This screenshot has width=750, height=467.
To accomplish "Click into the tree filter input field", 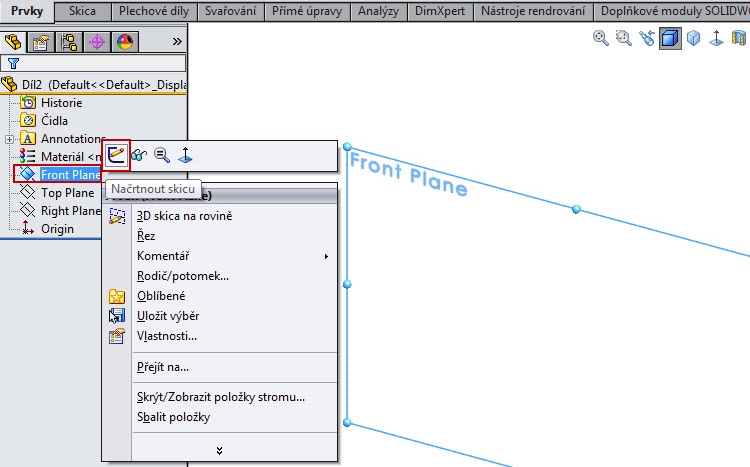I will pos(93,63).
